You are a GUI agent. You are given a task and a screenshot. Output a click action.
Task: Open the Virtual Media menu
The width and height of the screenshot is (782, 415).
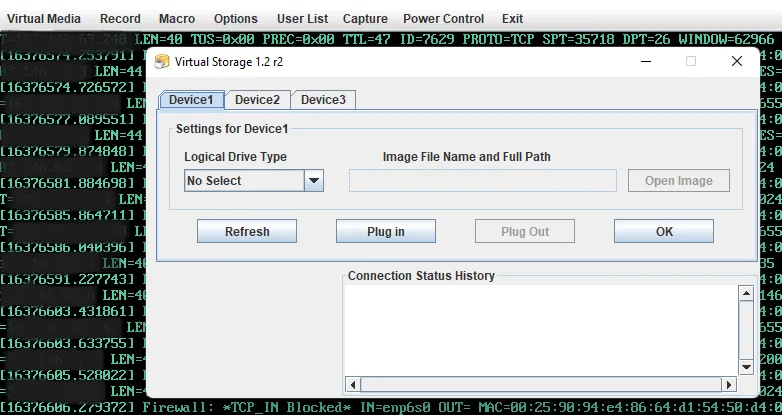pyautogui.click(x=45, y=18)
